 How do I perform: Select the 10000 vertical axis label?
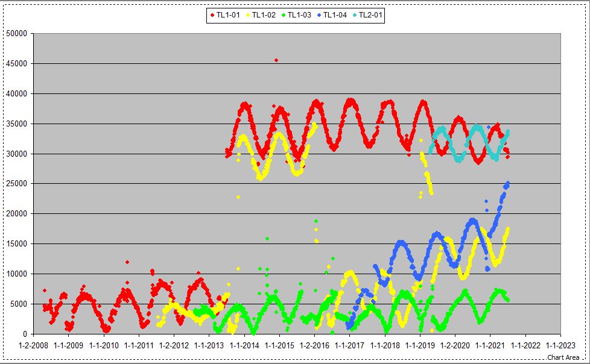click(x=16, y=274)
